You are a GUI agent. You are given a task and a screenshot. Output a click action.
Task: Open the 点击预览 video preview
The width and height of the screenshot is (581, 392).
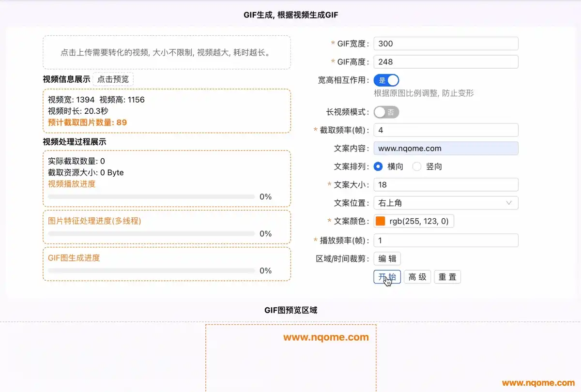click(113, 79)
